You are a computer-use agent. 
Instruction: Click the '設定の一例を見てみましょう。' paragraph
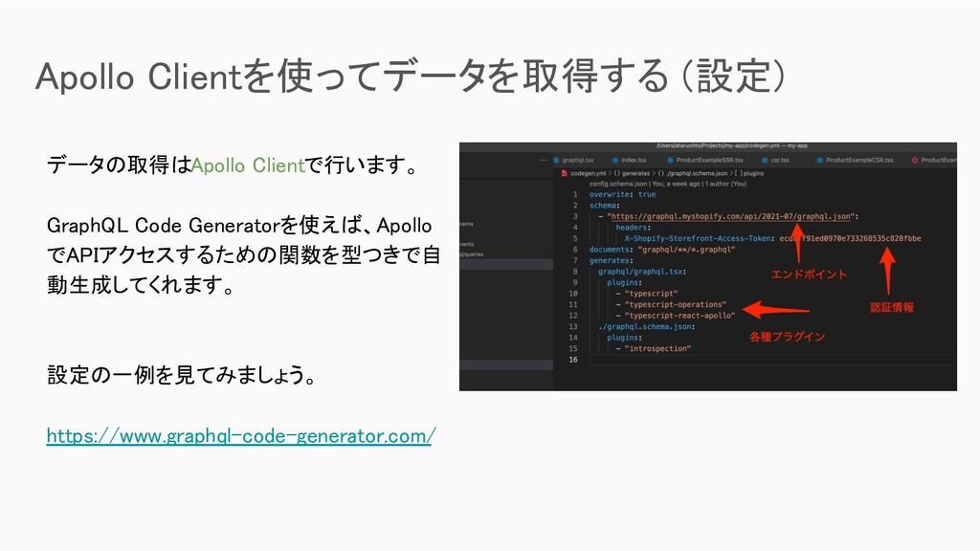tap(181, 375)
